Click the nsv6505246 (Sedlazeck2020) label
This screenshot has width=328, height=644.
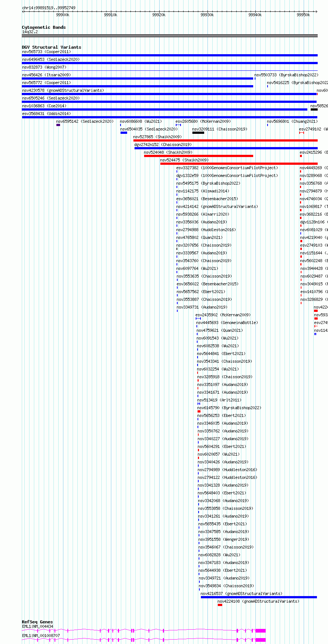(50, 98)
